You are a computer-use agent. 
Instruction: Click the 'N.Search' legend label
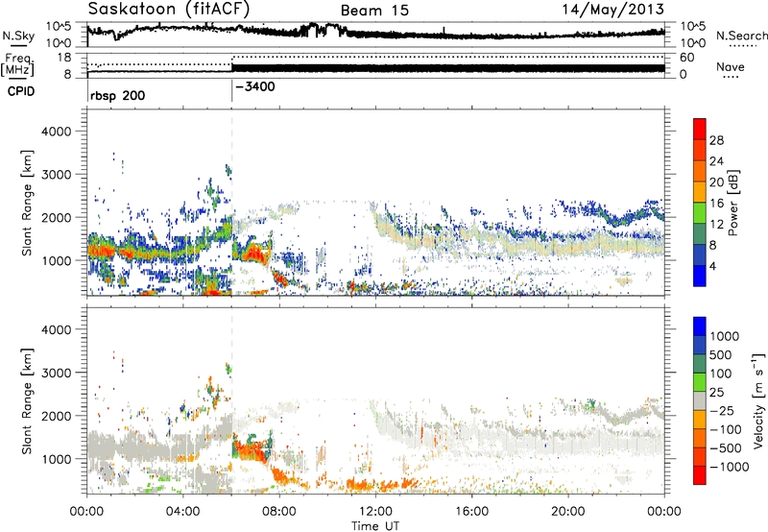tap(741, 36)
